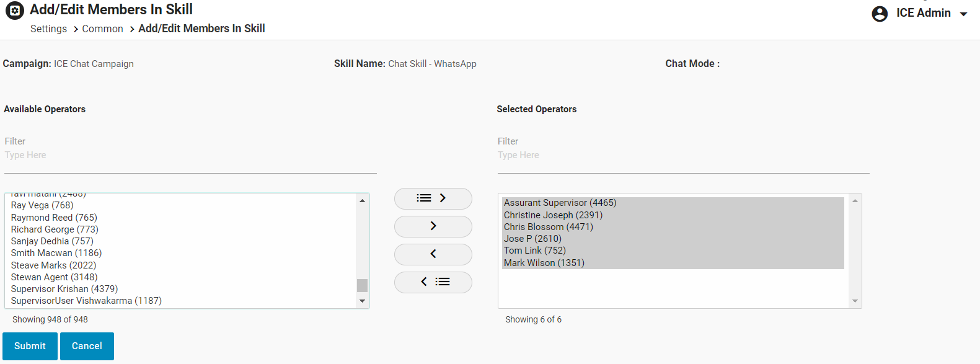Select Tom Link (752) in selected operators
This screenshot has width=980, height=364.
pyautogui.click(x=535, y=251)
